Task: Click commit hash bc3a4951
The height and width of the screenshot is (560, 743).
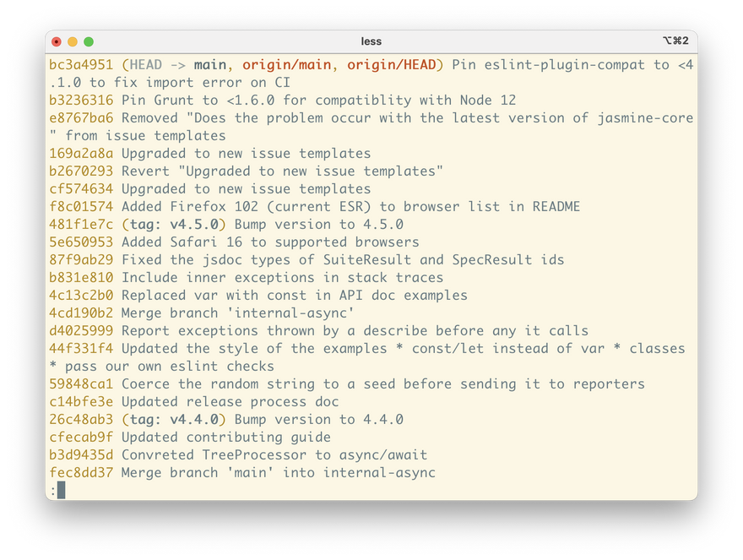Action: coord(81,65)
